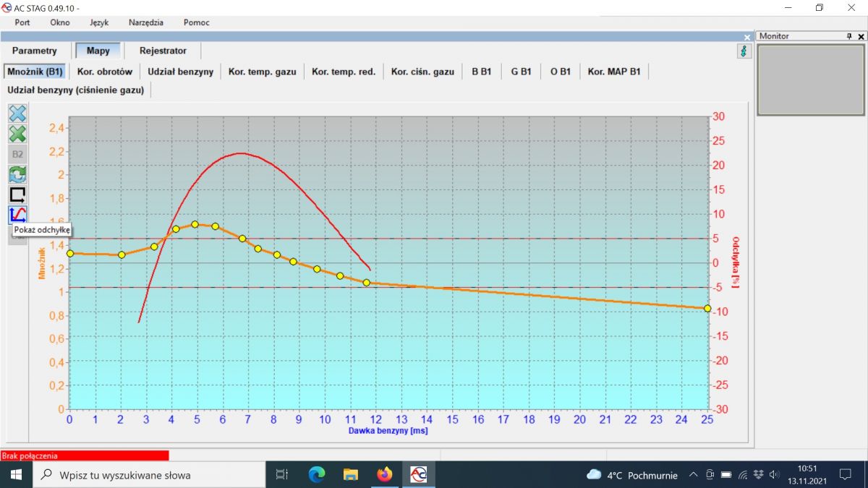Select the Kor. temp. gazu tab
This screenshot has width=868, height=488.
tap(262, 72)
